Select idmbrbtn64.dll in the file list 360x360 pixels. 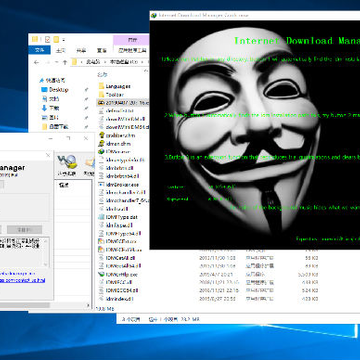pyautogui.click(x=122, y=176)
